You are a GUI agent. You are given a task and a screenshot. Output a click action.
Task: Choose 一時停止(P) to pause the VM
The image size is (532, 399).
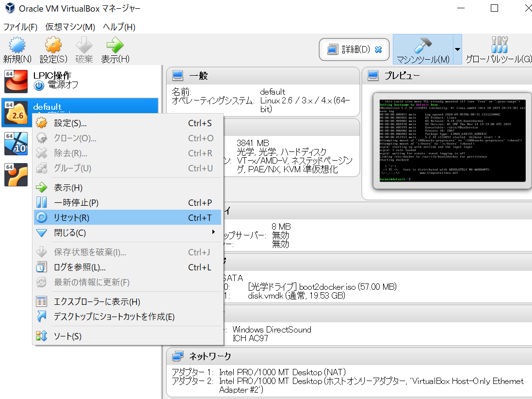(x=128, y=202)
